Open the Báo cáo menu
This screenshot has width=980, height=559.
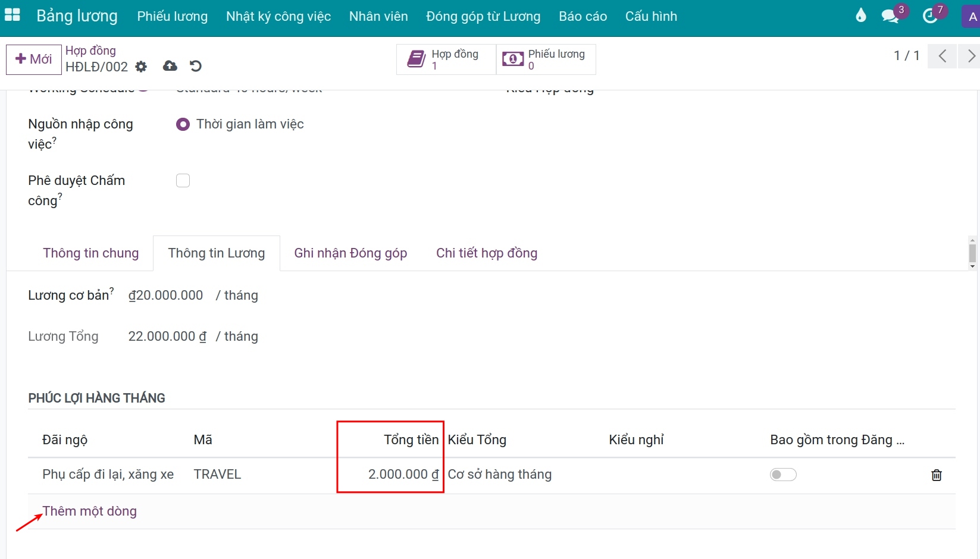[583, 16]
